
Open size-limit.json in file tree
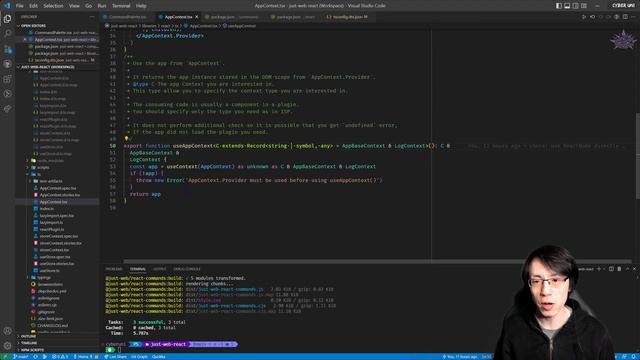(50, 318)
